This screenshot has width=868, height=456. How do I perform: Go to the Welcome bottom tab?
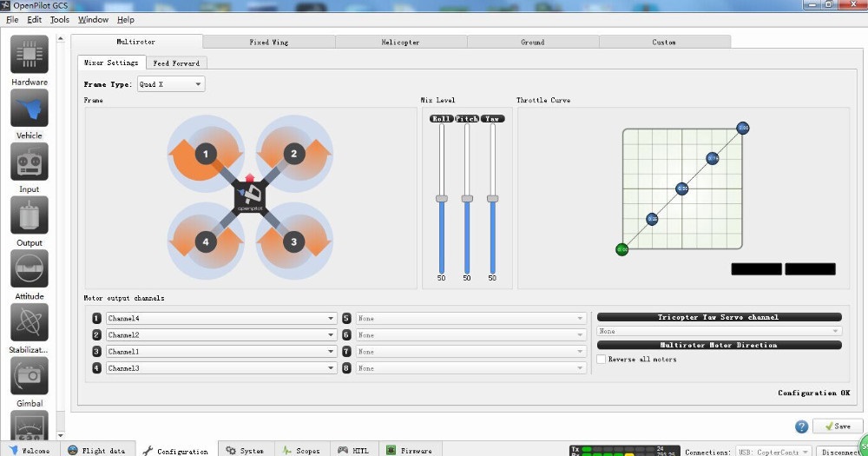(30, 451)
